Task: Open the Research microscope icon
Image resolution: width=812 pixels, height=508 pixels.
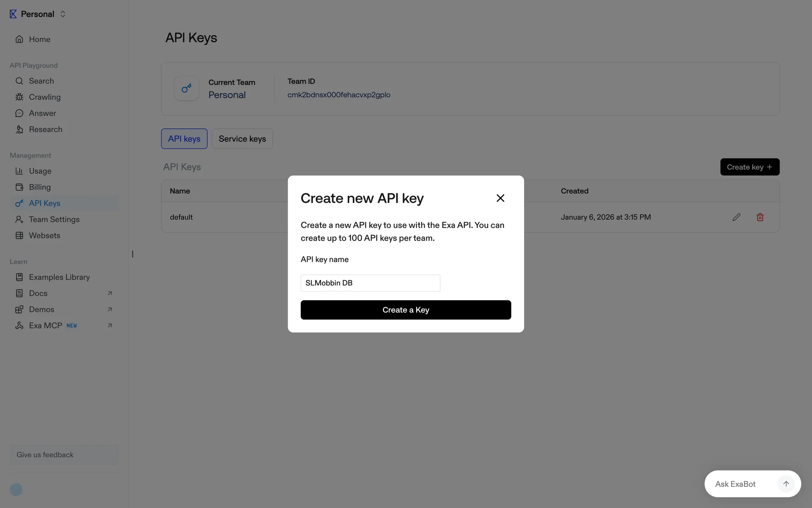Action: pyautogui.click(x=19, y=129)
